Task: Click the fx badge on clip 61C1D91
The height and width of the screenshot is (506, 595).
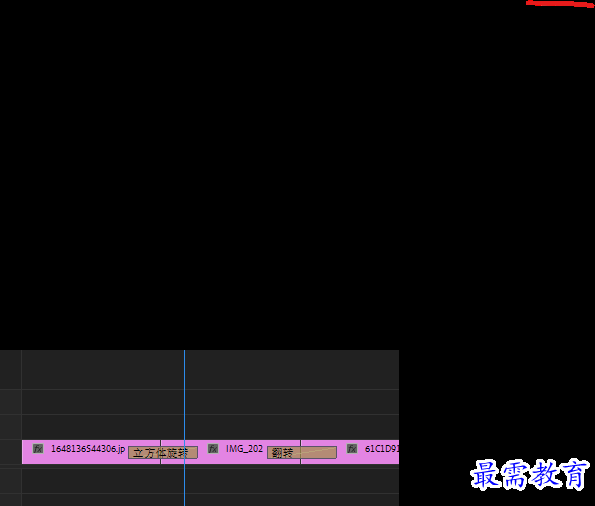Action: pyautogui.click(x=352, y=449)
